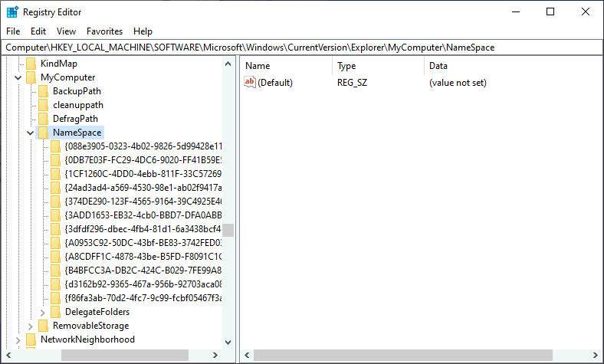Click folder icon of {A8CDFF1C-4878 key

pyautogui.click(x=56, y=257)
